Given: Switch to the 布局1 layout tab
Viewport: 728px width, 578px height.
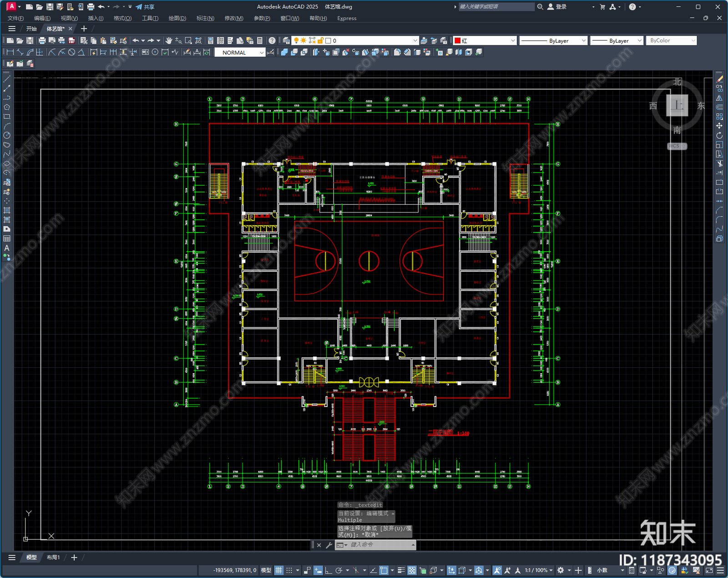Looking at the screenshot, I should (53, 557).
